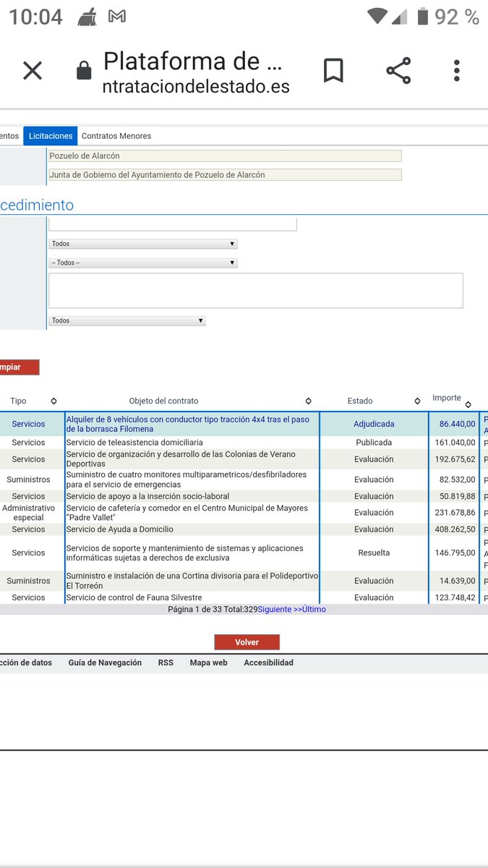The image size is (488, 868).
Task: Click the amount 231.678,86
Action: click(455, 512)
